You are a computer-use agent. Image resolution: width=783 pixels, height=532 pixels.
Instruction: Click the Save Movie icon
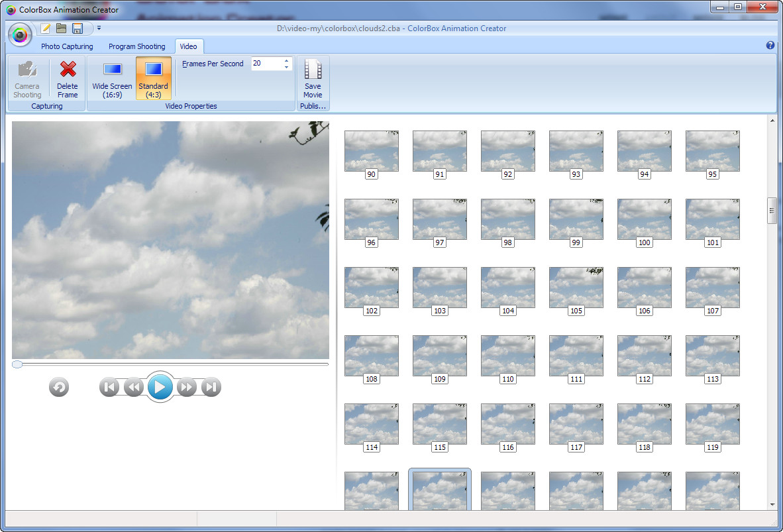tap(313, 79)
